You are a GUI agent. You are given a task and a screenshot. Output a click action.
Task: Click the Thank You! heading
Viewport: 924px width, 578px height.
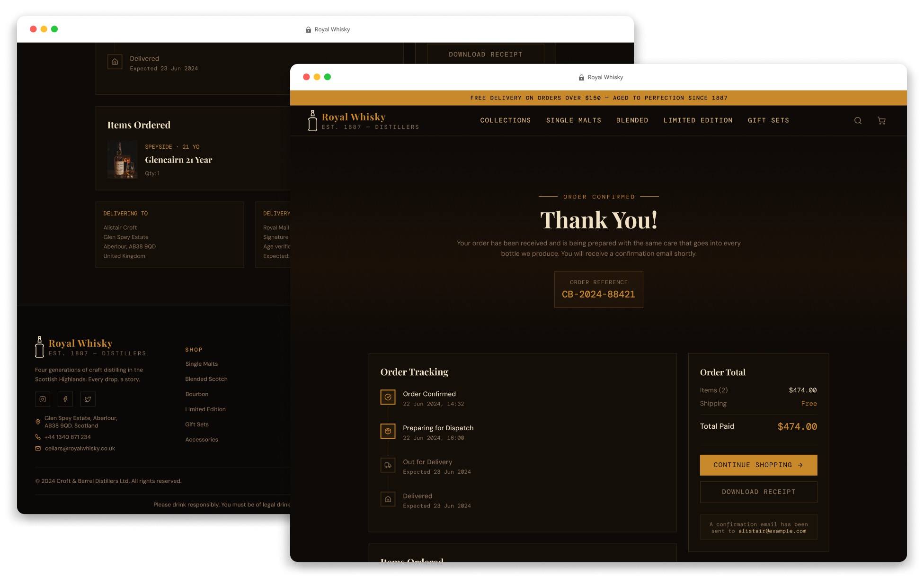click(599, 220)
